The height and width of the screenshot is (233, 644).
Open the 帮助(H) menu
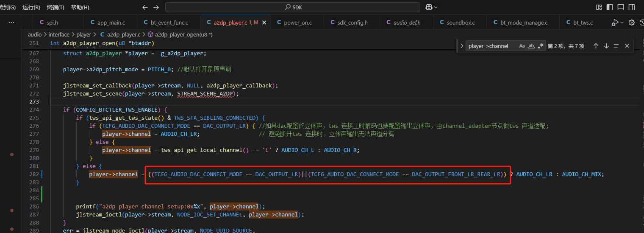click(x=80, y=7)
